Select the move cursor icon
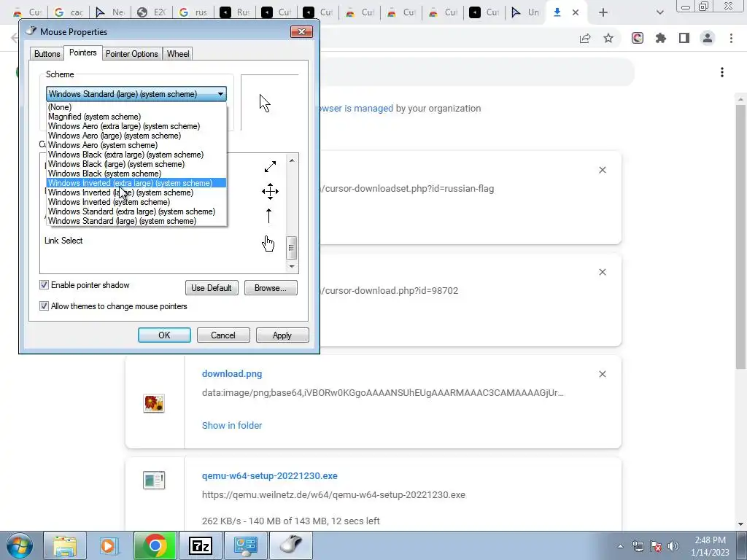 point(270,192)
